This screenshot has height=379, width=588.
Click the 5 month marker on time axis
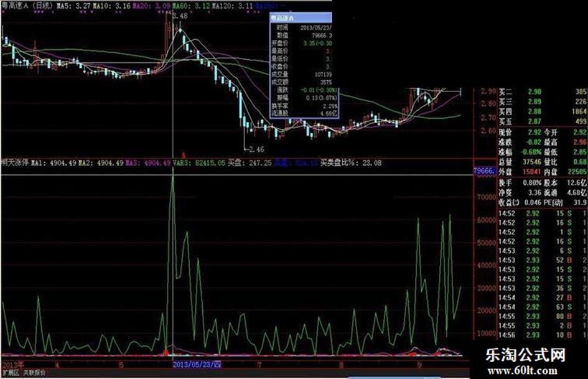(121, 365)
